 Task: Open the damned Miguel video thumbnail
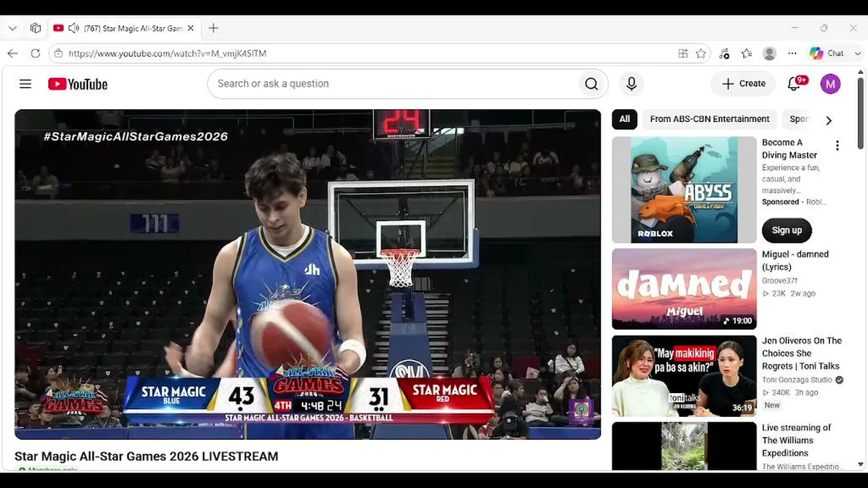point(684,289)
